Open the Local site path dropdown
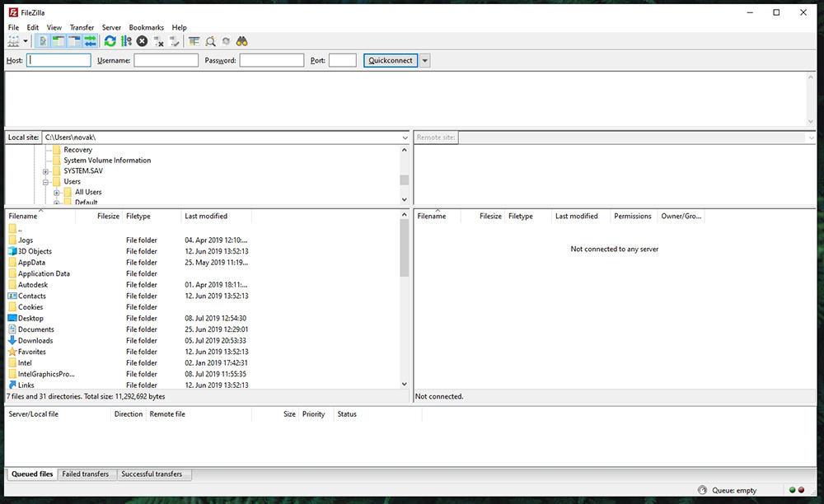The image size is (824, 504). pos(405,138)
